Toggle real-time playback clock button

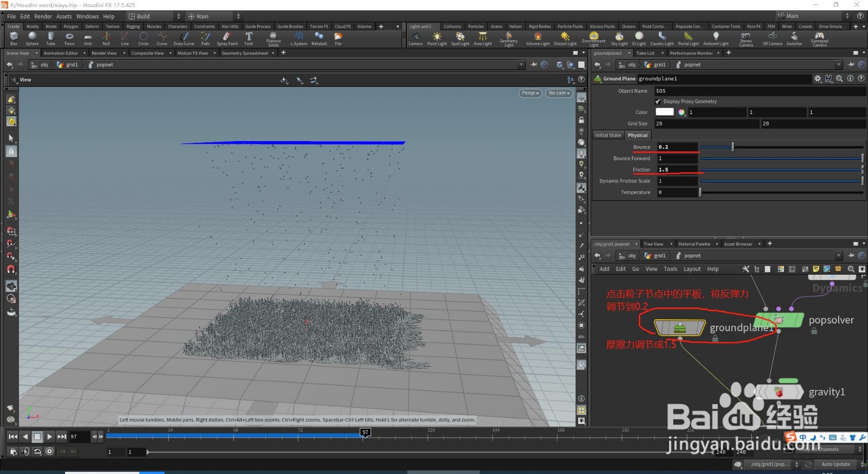[49, 451]
